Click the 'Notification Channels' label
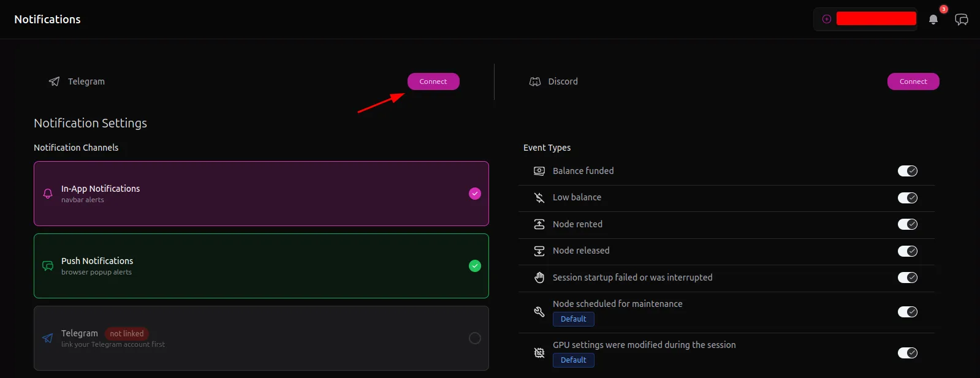Image resolution: width=980 pixels, height=378 pixels. (x=76, y=148)
